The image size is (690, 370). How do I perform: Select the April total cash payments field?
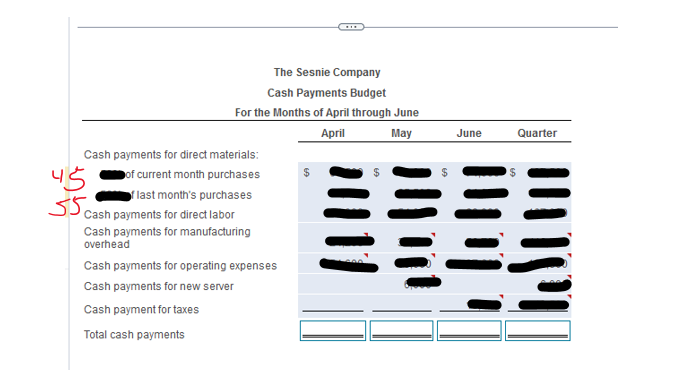[333, 330]
